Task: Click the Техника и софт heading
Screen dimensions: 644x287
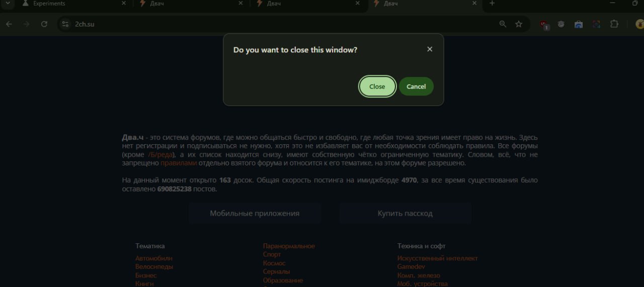Action: tap(422, 246)
